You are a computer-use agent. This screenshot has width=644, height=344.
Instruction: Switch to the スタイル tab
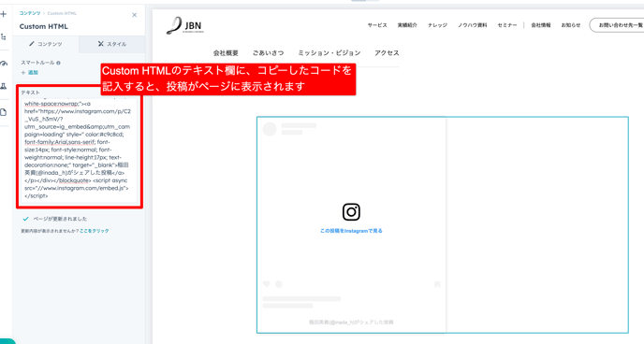pos(111,44)
